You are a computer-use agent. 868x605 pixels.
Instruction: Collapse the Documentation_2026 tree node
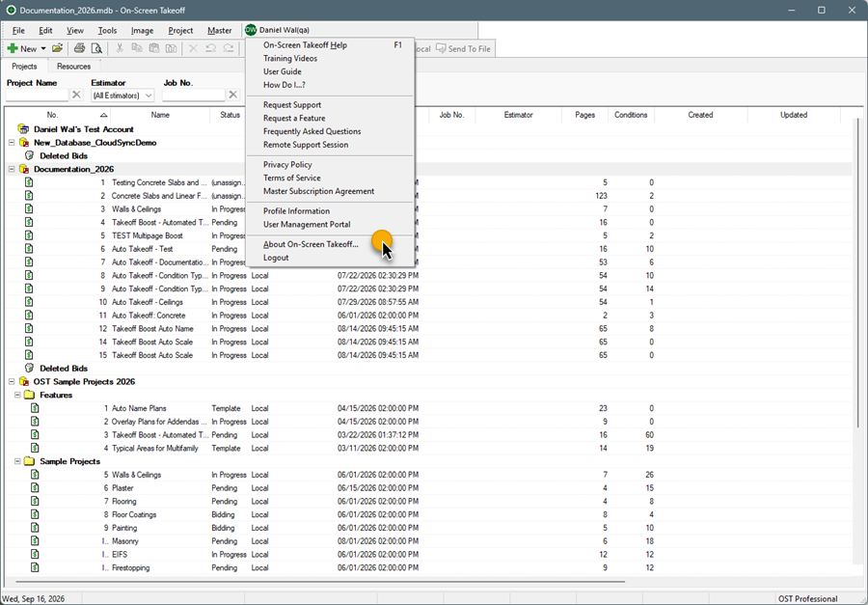tap(12, 169)
